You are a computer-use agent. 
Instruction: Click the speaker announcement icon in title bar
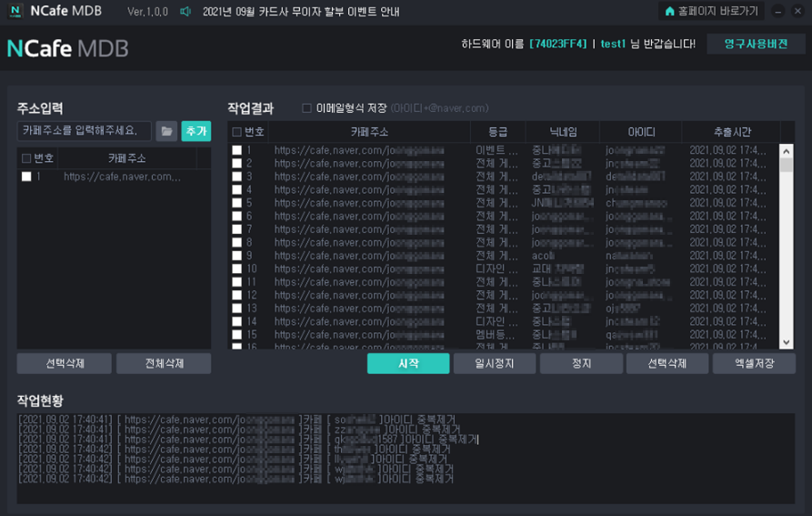185,12
